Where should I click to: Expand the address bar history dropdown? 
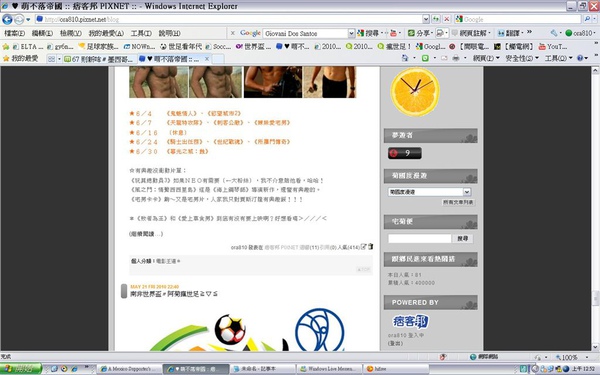coord(426,19)
